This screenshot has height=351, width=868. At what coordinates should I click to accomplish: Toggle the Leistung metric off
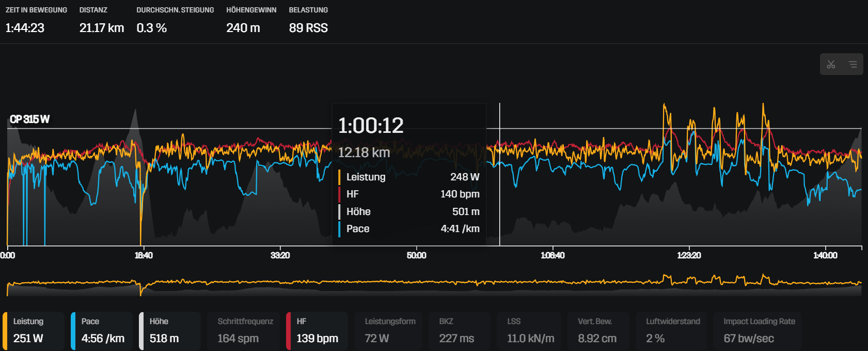coord(34,330)
